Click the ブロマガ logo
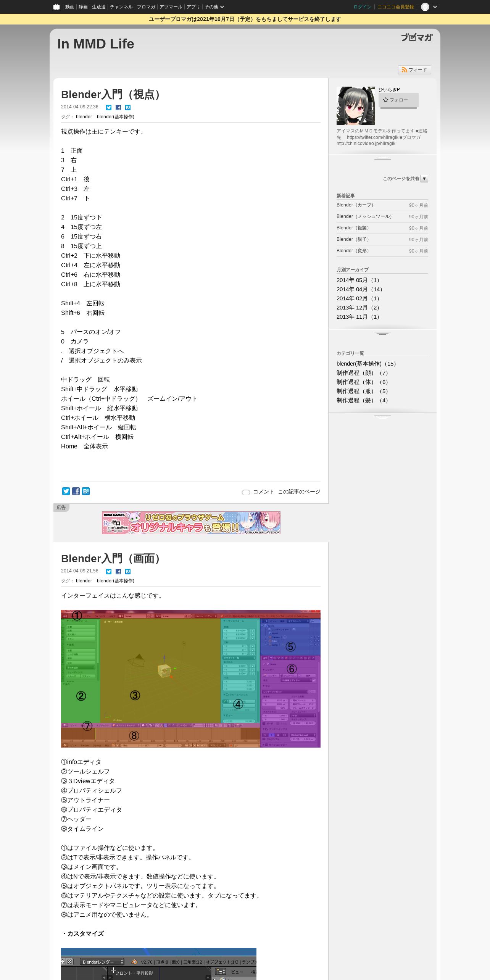The image size is (490, 980). [417, 37]
